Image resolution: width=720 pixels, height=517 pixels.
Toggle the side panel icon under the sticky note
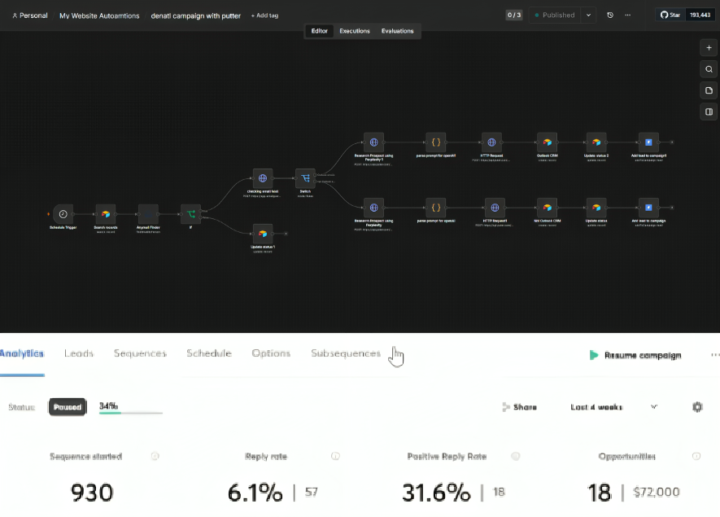709,112
